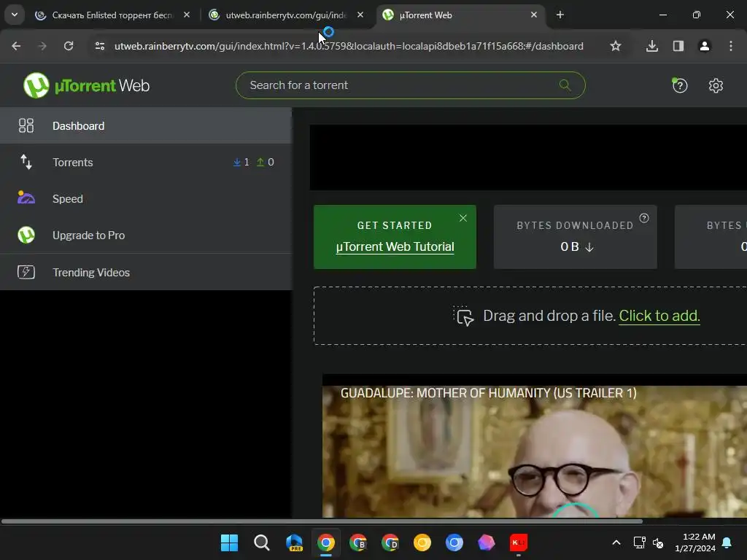Screen dimensions: 747x560
Task: Open the µTorrent Web Tutorial link
Action: pos(395,247)
